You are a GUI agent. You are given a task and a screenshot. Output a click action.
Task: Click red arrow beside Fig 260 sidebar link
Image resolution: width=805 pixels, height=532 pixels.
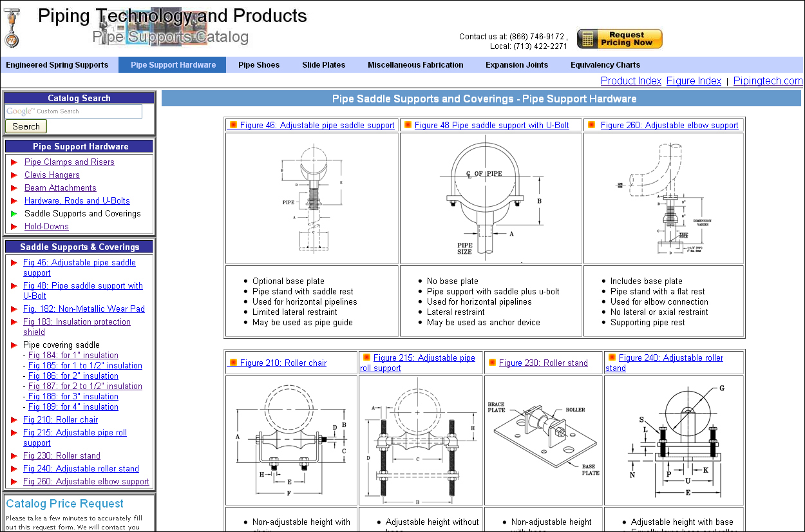pyautogui.click(x=14, y=482)
